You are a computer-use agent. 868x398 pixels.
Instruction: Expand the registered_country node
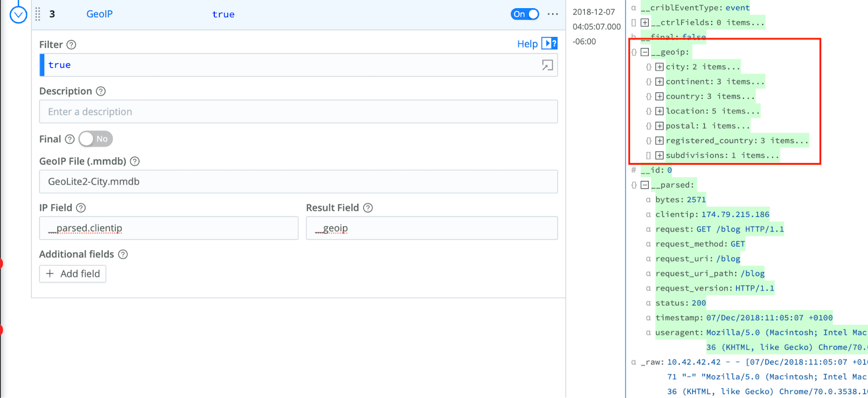[x=659, y=140]
